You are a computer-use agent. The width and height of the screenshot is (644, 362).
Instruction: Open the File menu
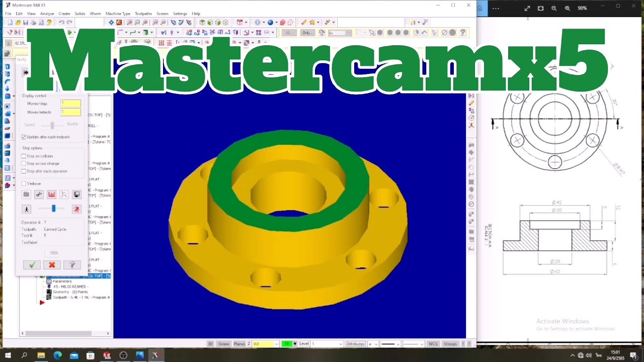point(8,14)
